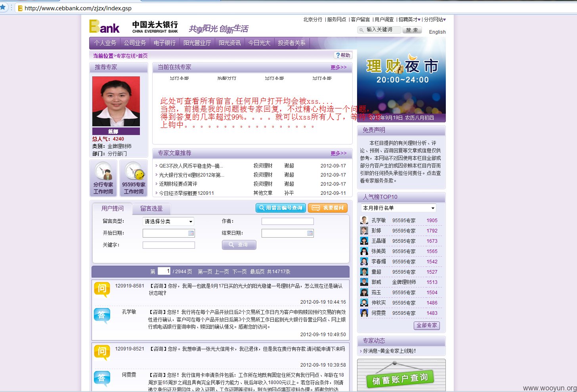Open the 服务网点 link
Viewport: 577px width, 392px height.
click(x=336, y=19)
